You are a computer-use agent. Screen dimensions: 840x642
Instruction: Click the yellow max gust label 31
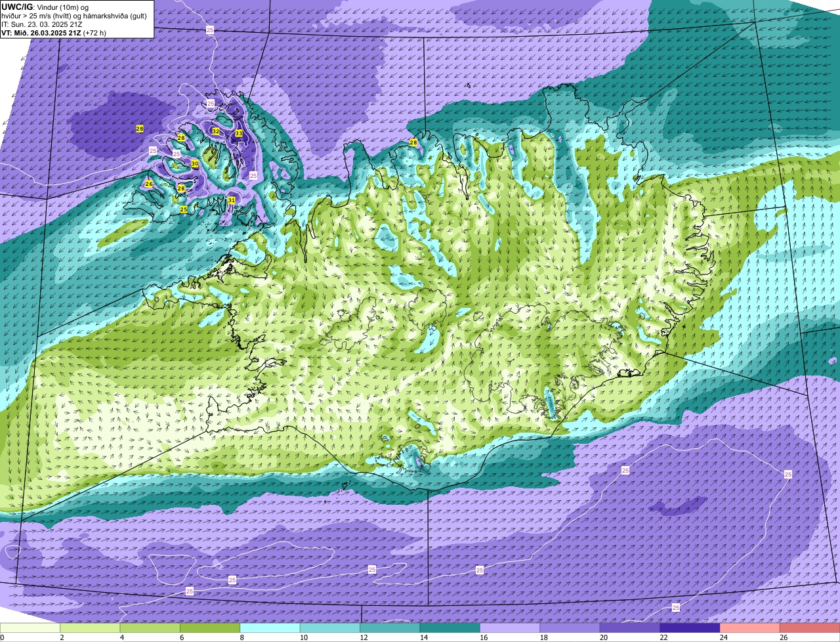pos(232,200)
